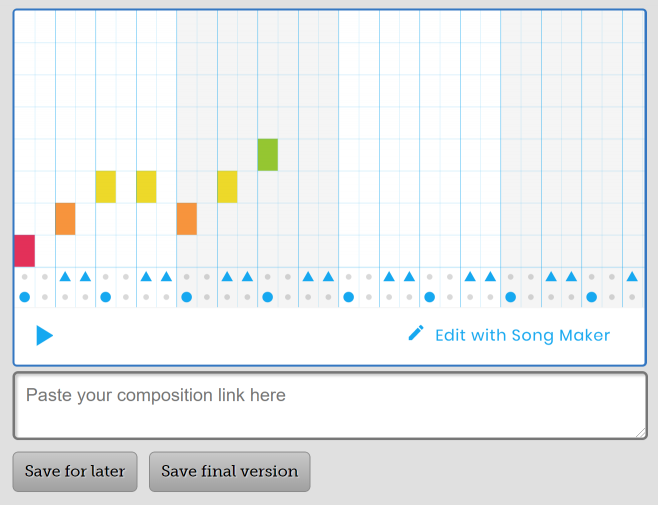Screen dimensions: 658x505
Task: Toggle the green note block
Action: (267, 155)
